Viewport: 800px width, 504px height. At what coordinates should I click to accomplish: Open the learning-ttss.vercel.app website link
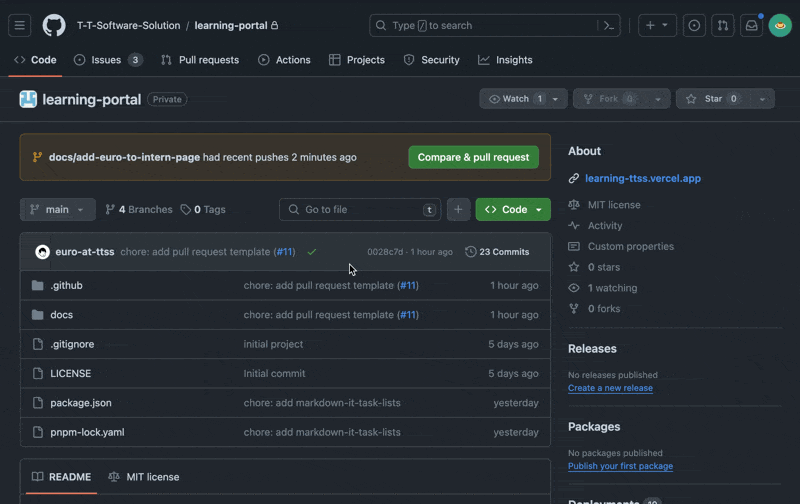point(643,179)
